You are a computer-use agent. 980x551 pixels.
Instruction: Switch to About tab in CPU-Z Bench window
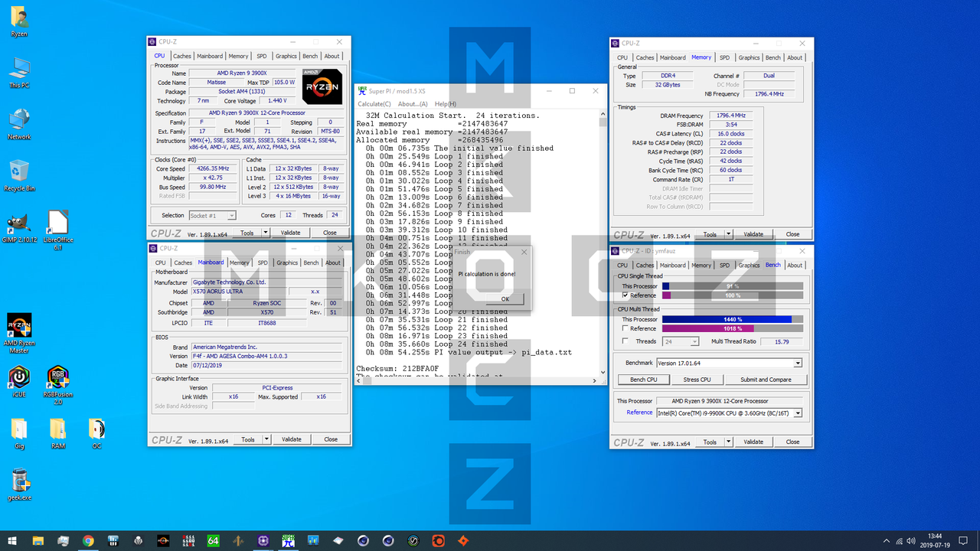[795, 265]
